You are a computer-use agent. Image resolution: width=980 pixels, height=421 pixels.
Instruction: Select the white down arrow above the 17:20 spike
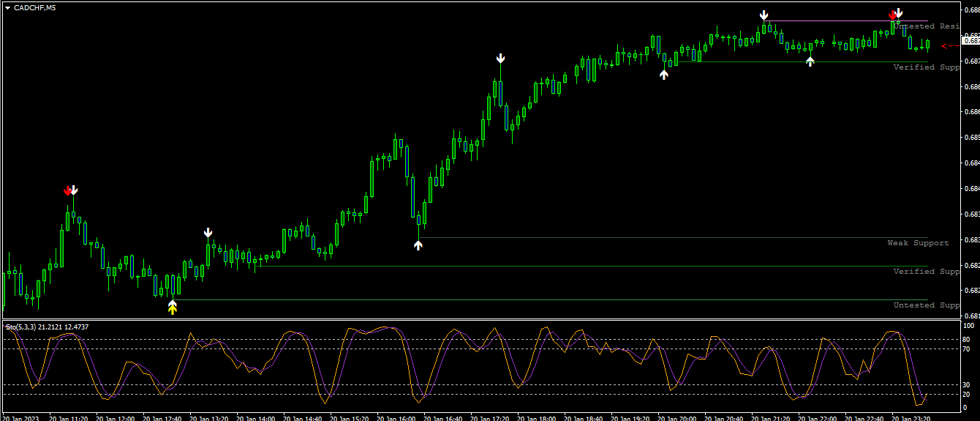[501, 58]
